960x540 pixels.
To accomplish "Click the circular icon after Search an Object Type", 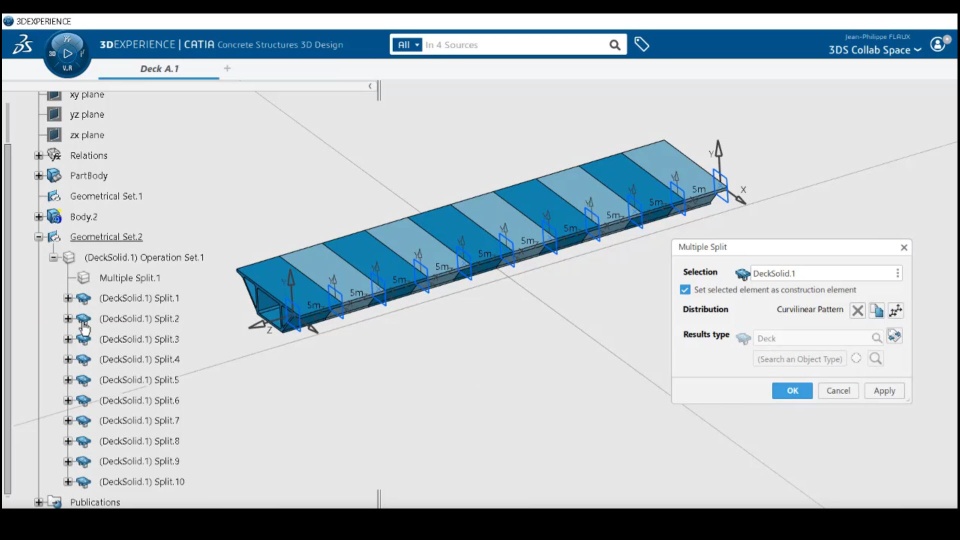I will pos(856,358).
